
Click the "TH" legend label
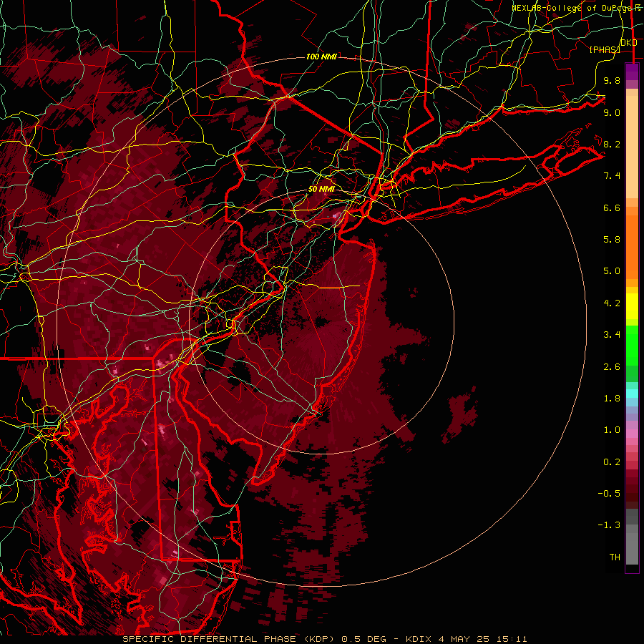[615, 557]
